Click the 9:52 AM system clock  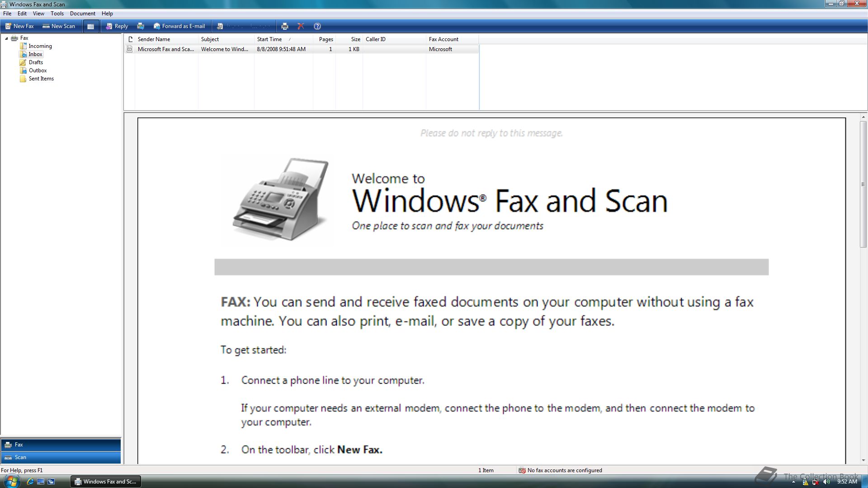point(847,482)
